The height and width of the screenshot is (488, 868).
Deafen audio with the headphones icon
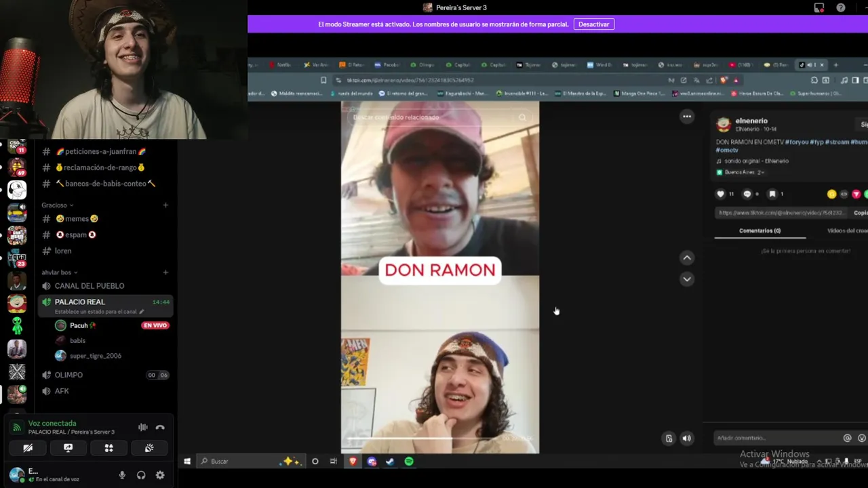point(141,475)
